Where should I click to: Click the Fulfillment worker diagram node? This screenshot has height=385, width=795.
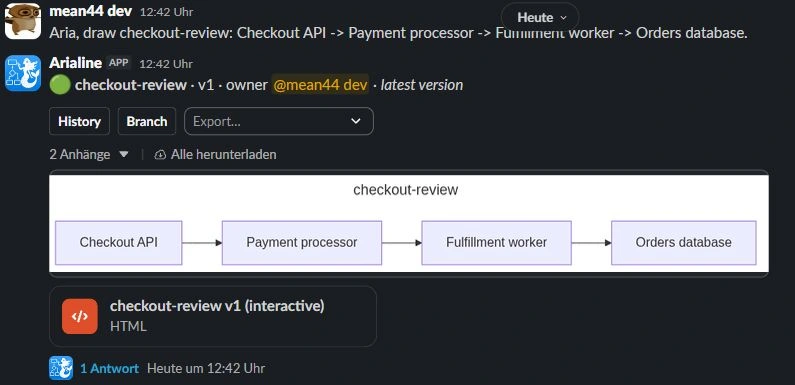(496, 242)
